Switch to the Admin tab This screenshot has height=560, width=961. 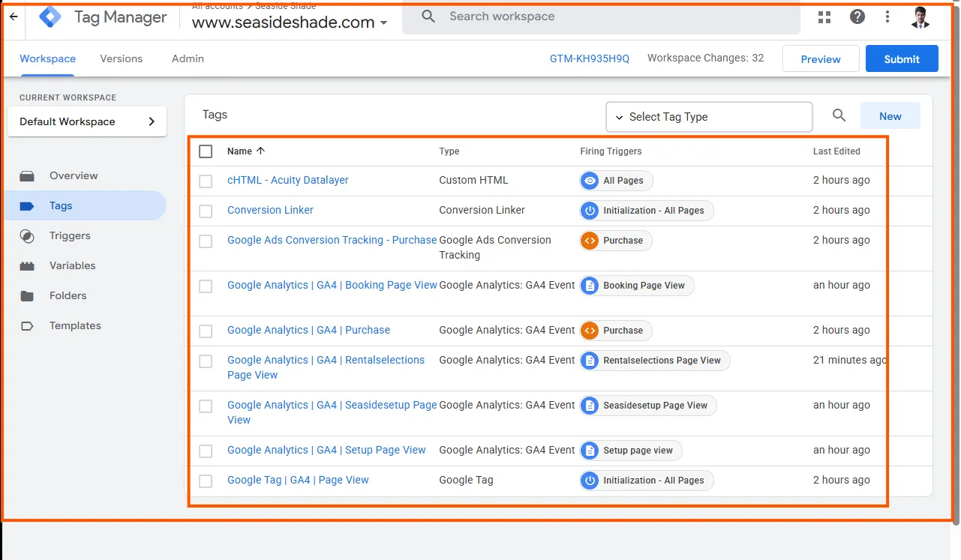coord(188,58)
